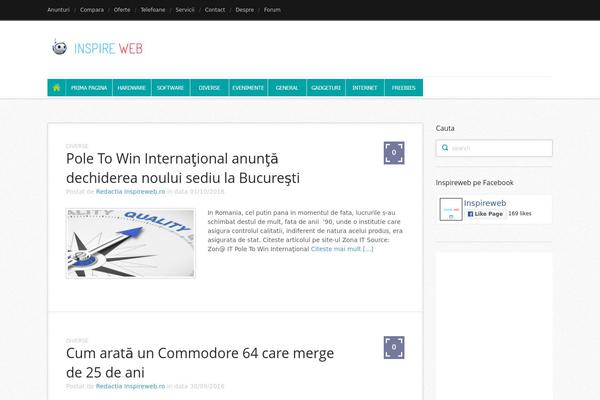Click the 169 likes text
Screen dimensions: 600x400
pos(520,214)
